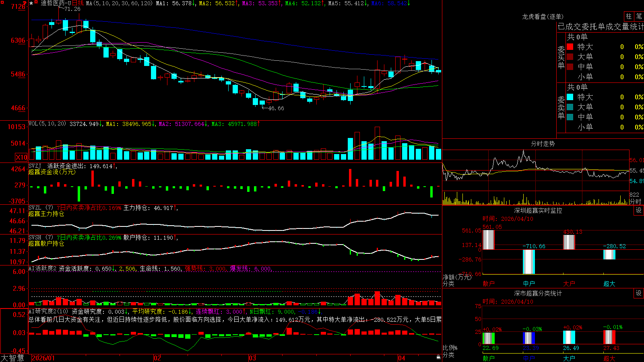Click the teal 大单 sell order swatch

(570, 107)
